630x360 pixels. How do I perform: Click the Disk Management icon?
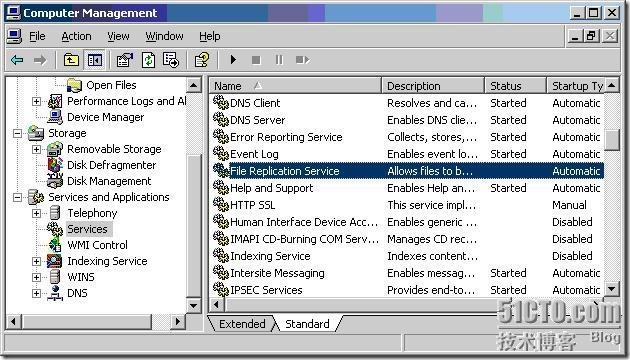(x=55, y=181)
